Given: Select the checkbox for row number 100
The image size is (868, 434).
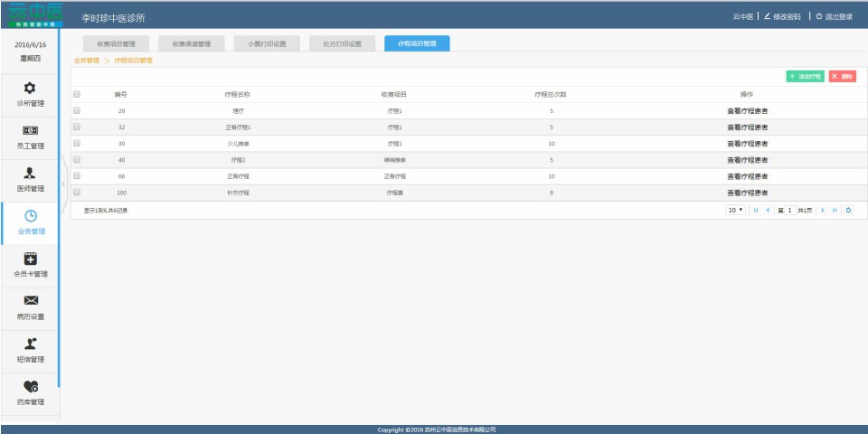Looking at the screenshot, I should 77,192.
